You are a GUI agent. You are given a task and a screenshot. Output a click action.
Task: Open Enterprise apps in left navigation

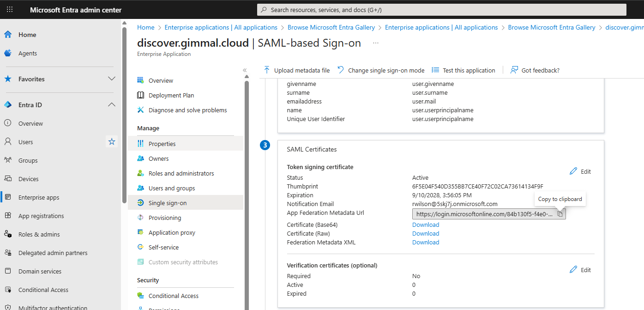click(x=39, y=197)
